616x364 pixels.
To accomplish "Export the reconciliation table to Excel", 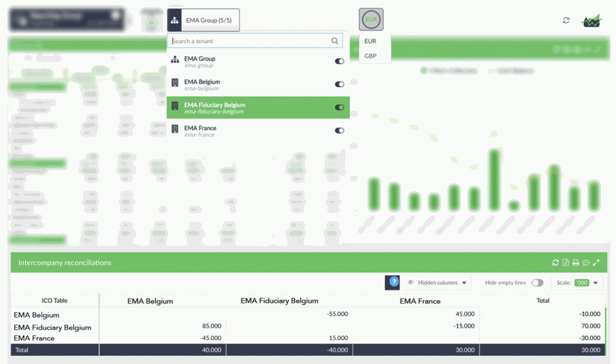I will 565,262.
